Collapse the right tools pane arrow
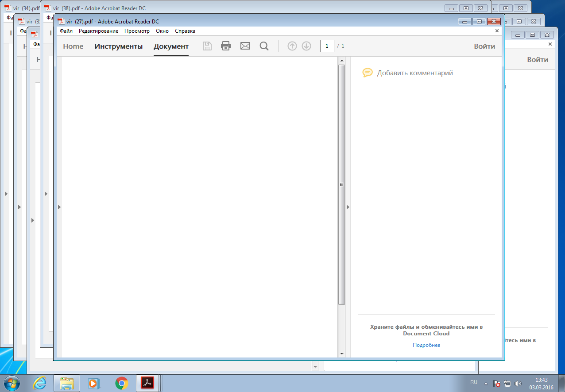565x392 pixels. click(348, 207)
